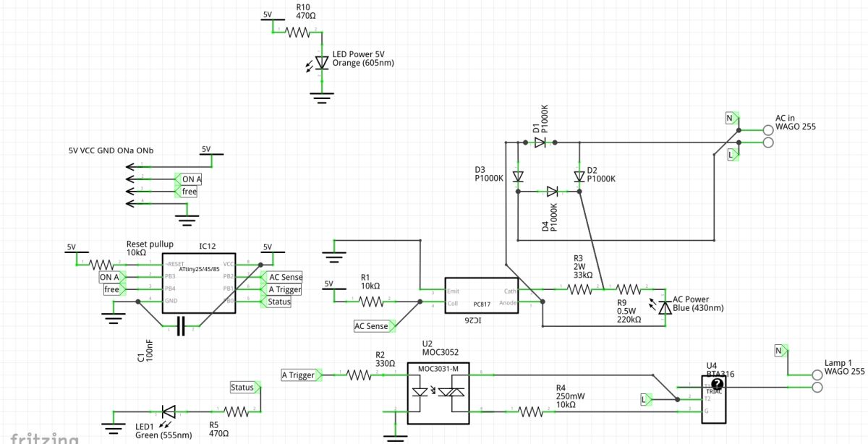
Task: Select the 'IC12' part label text
Action: click(x=208, y=246)
